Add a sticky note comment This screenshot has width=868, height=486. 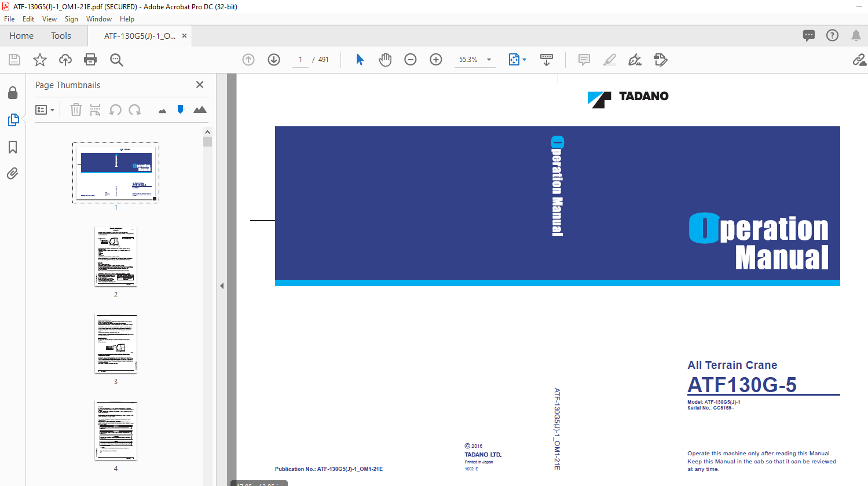coord(584,60)
